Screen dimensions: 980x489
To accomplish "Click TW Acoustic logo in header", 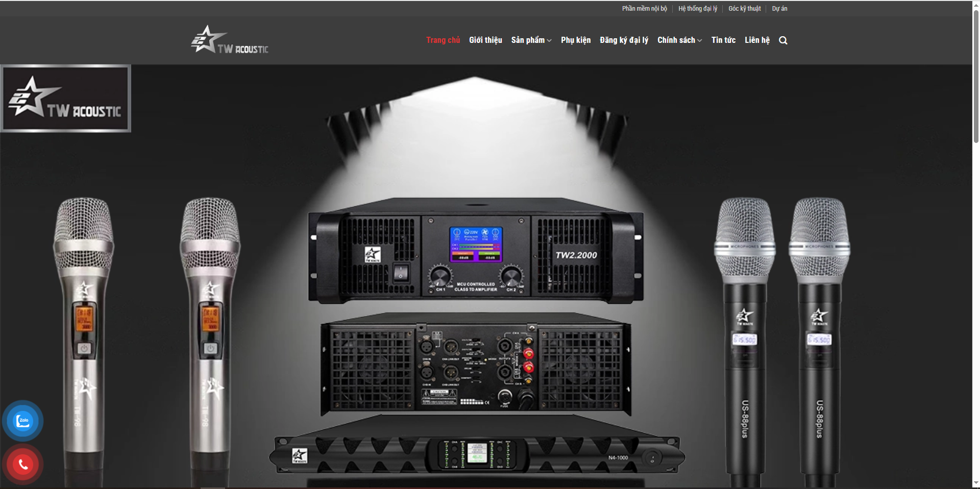I will (x=229, y=40).
